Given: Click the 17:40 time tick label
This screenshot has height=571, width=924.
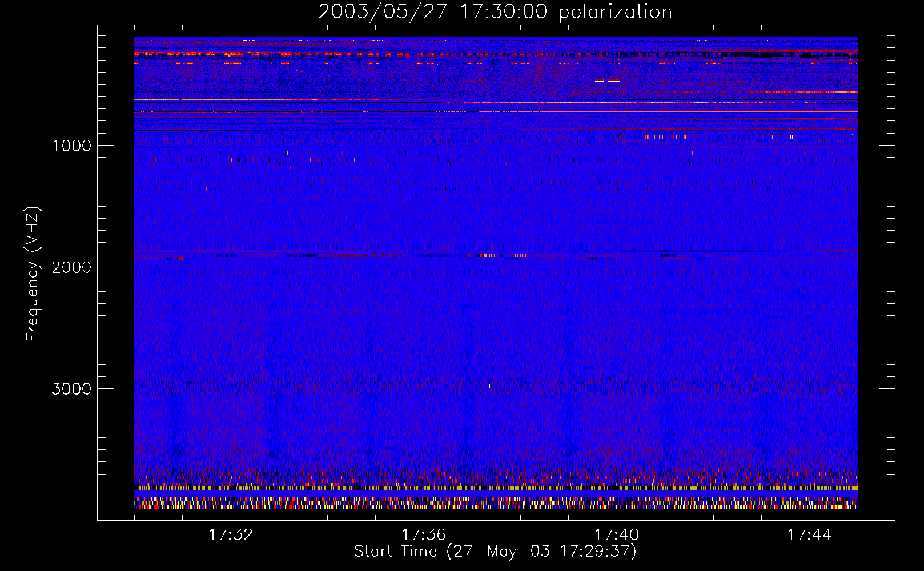Looking at the screenshot, I should (x=617, y=535).
